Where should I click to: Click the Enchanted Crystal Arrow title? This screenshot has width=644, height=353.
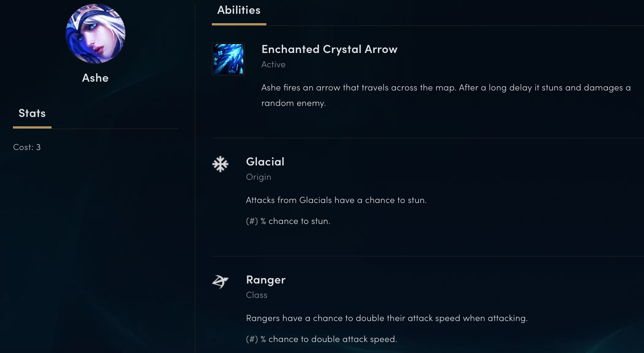click(329, 49)
